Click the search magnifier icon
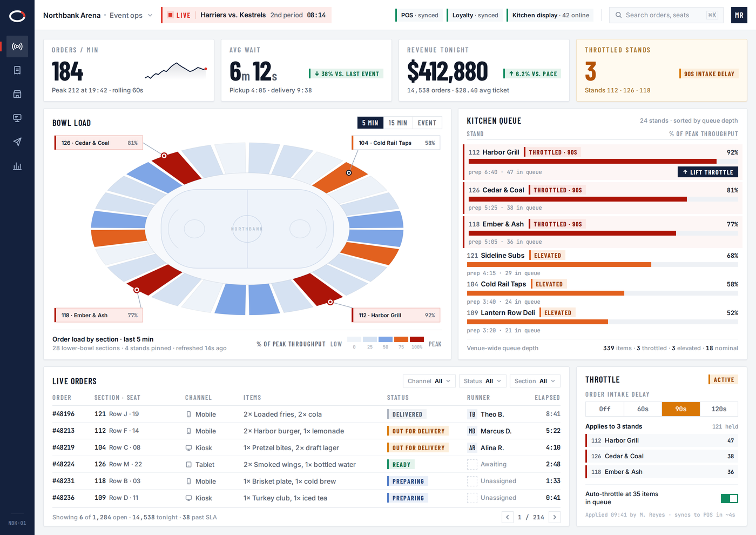 click(618, 15)
